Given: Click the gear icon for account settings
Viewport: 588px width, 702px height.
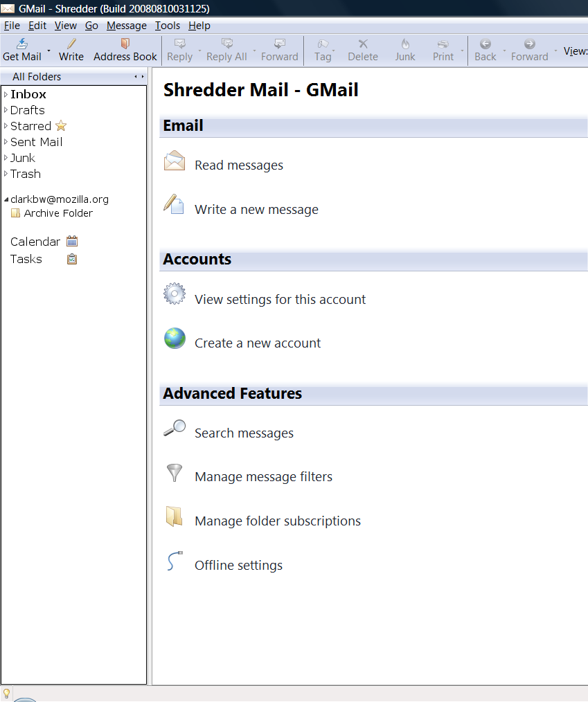Looking at the screenshot, I should pyautogui.click(x=175, y=294).
